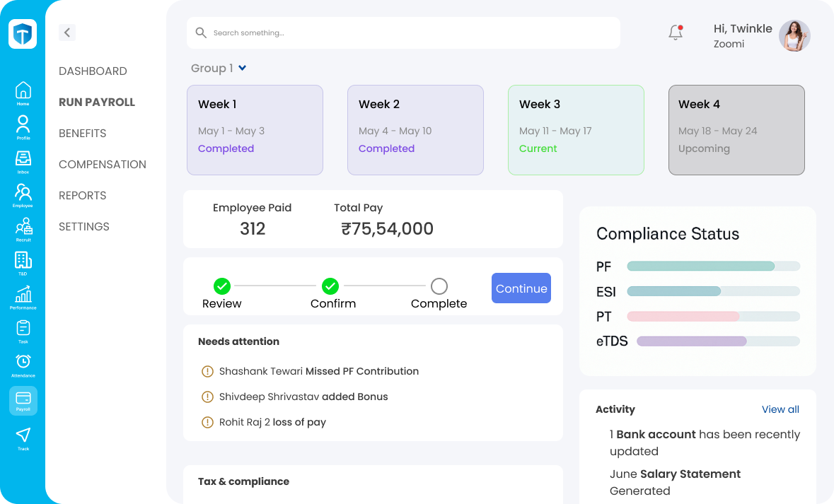Click warning icon beside Rohit Raj
The image size is (834, 504).
pos(207,423)
